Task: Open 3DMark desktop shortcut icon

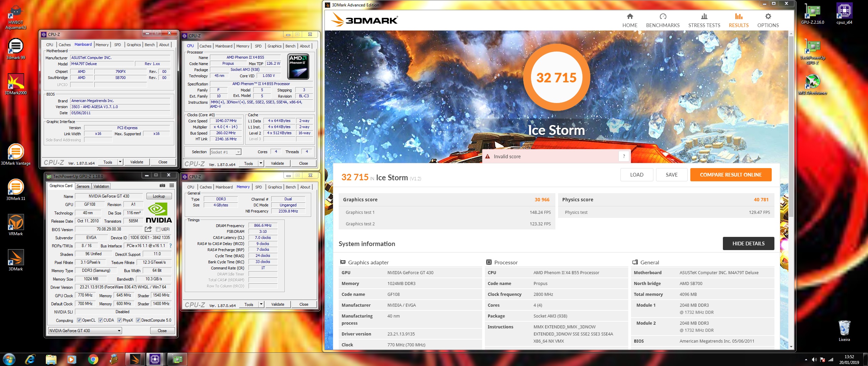Action: click(x=16, y=260)
